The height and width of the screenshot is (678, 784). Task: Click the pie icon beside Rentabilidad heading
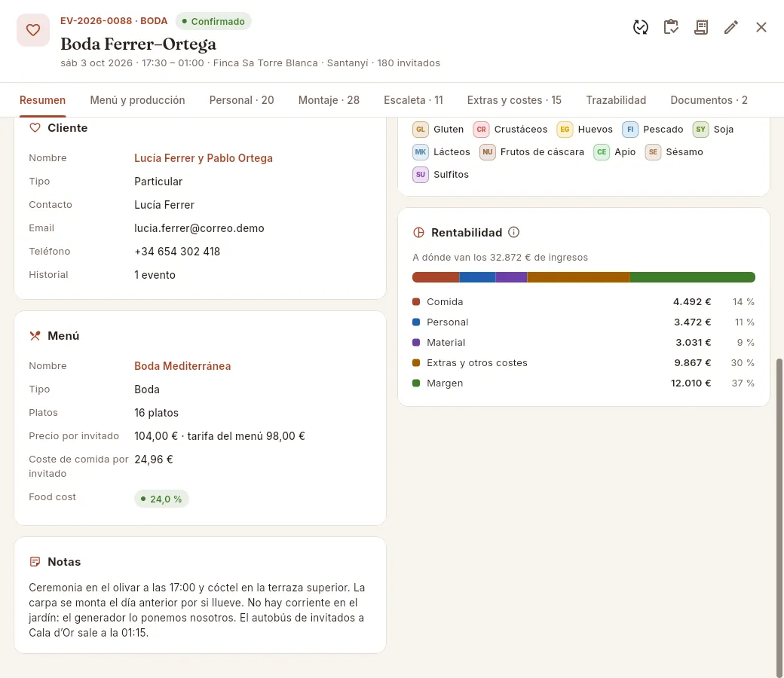pyautogui.click(x=418, y=232)
